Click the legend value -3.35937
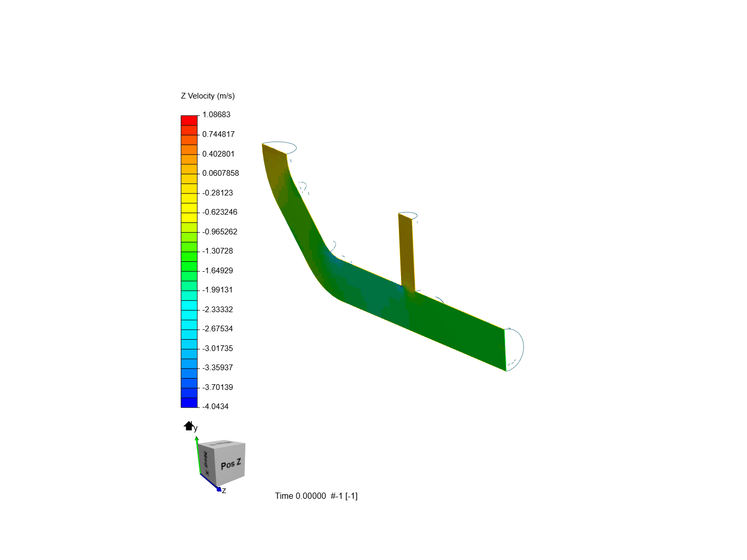The height and width of the screenshot is (560, 747). 218,368
